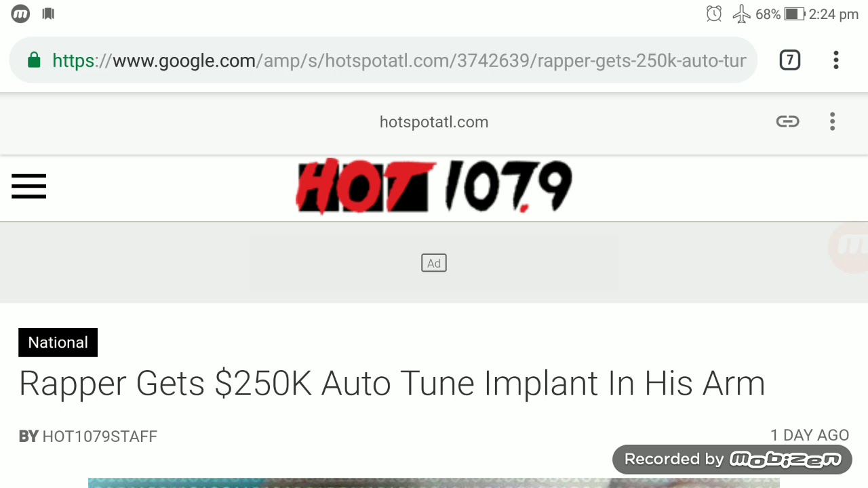Tap the hotspotatl.com domain header
868x488 pixels.
click(x=434, y=122)
